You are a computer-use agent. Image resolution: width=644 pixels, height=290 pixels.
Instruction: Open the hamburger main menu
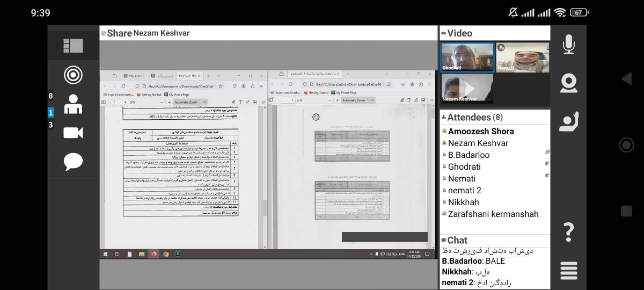[x=569, y=270]
